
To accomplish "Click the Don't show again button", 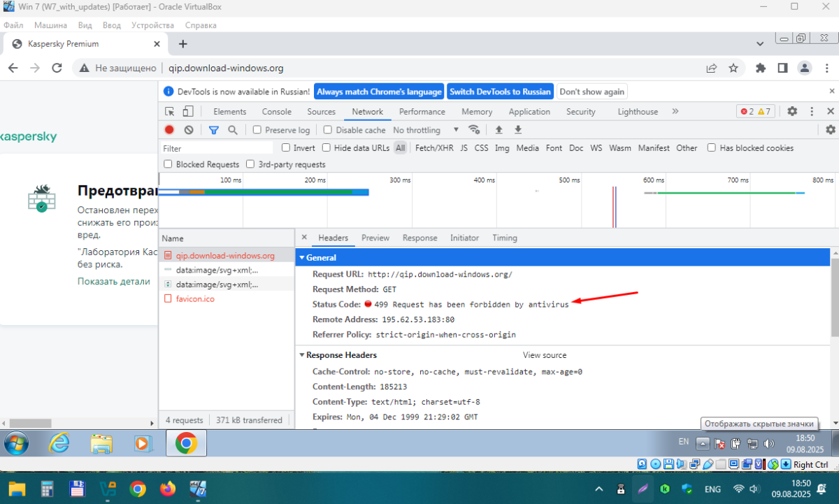I will [x=592, y=92].
